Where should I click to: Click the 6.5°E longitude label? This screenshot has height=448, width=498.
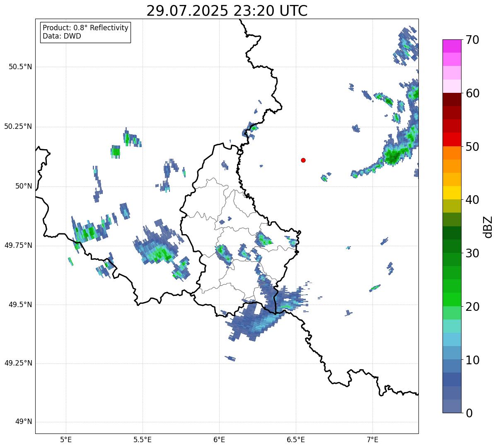tap(296, 439)
